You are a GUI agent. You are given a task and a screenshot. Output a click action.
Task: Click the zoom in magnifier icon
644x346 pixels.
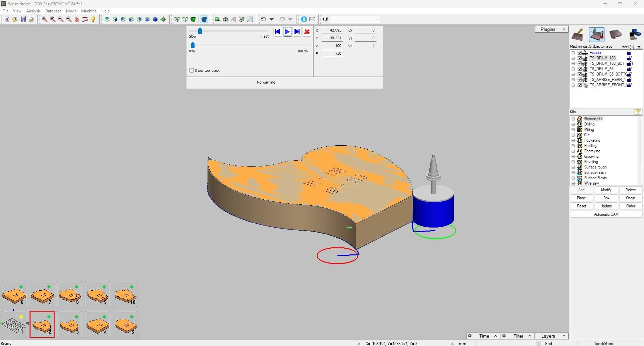coord(69,19)
